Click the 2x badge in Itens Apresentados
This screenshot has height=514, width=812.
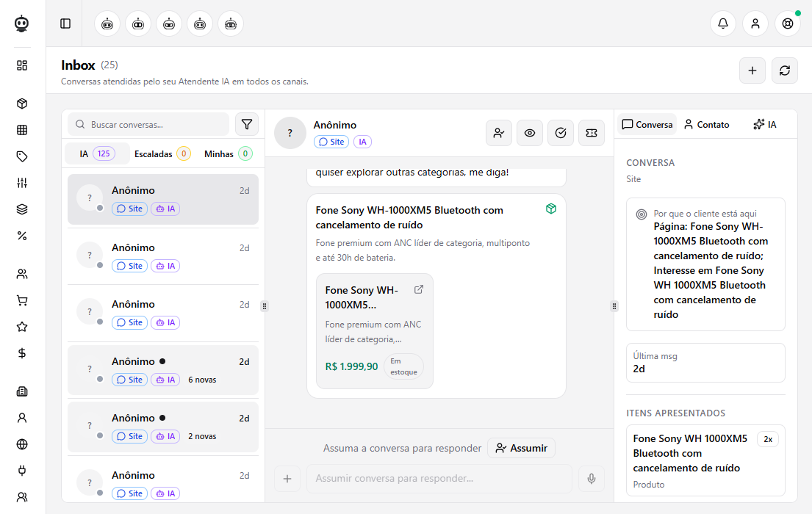[768, 439]
